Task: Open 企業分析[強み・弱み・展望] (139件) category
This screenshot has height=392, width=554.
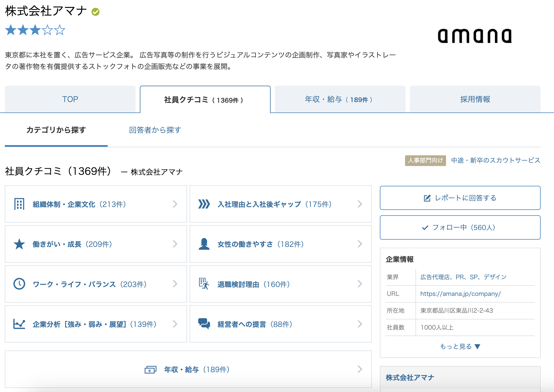Action: 96,324
